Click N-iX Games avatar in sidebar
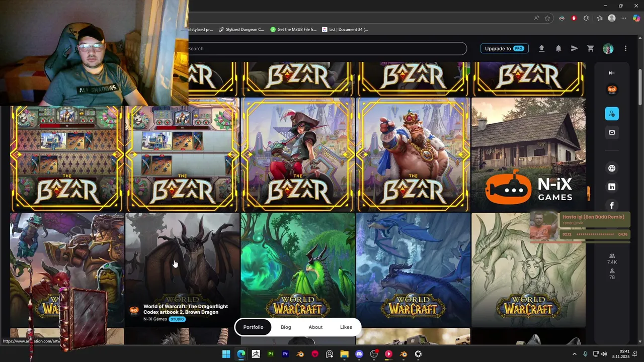The width and height of the screenshot is (644, 362). (612, 89)
